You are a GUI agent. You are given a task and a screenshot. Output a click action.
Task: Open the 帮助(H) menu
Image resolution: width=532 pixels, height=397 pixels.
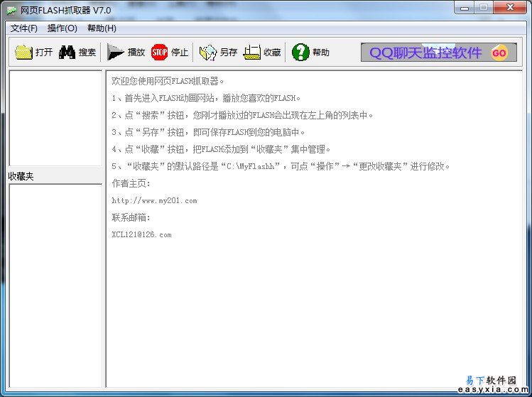click(x=102, y=28)
